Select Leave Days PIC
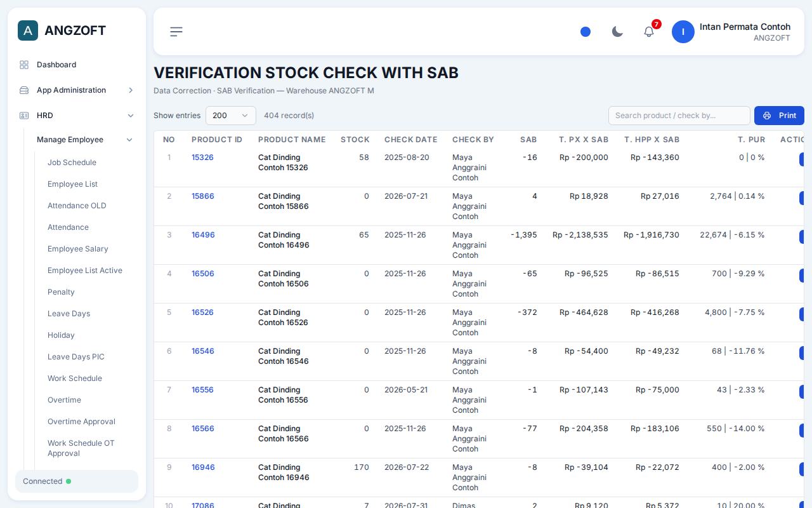This screenshot has height=508, width=812. coord(76,357)
